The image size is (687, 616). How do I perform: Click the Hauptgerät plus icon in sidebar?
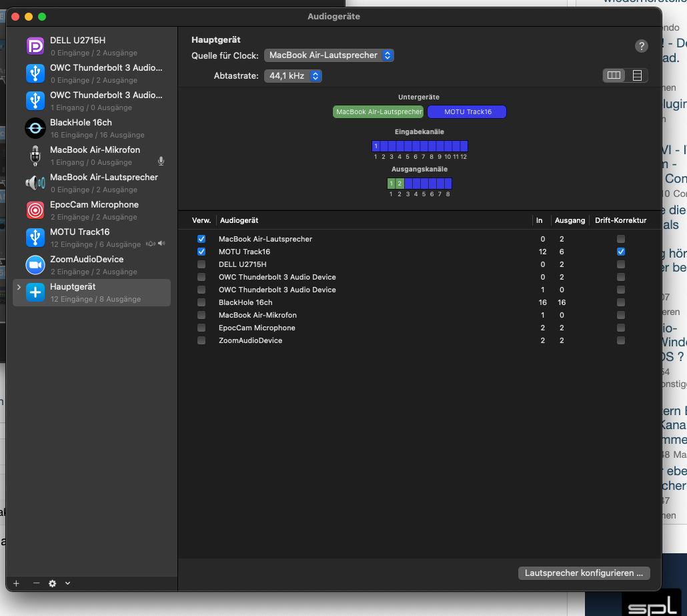(x=35, y=292)
